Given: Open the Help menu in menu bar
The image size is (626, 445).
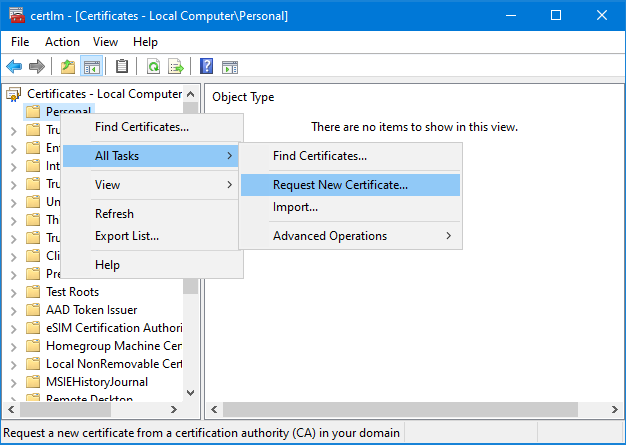Looking at the screenshot, I should 145,42.
